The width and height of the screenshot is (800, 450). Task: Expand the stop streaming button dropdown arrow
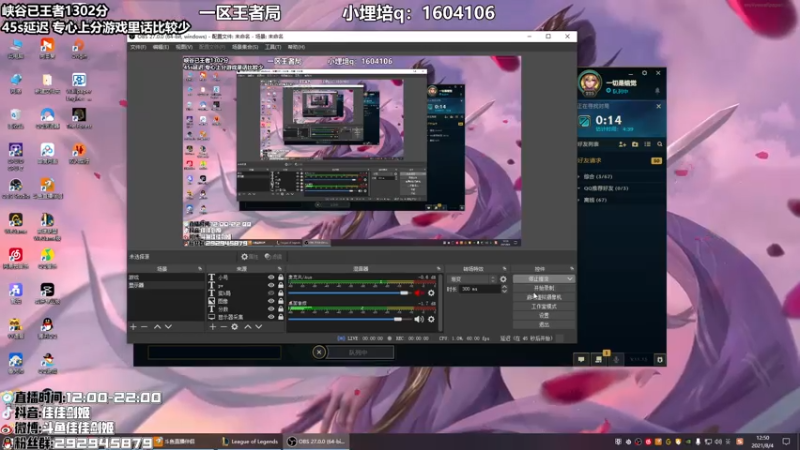(570, 279)
